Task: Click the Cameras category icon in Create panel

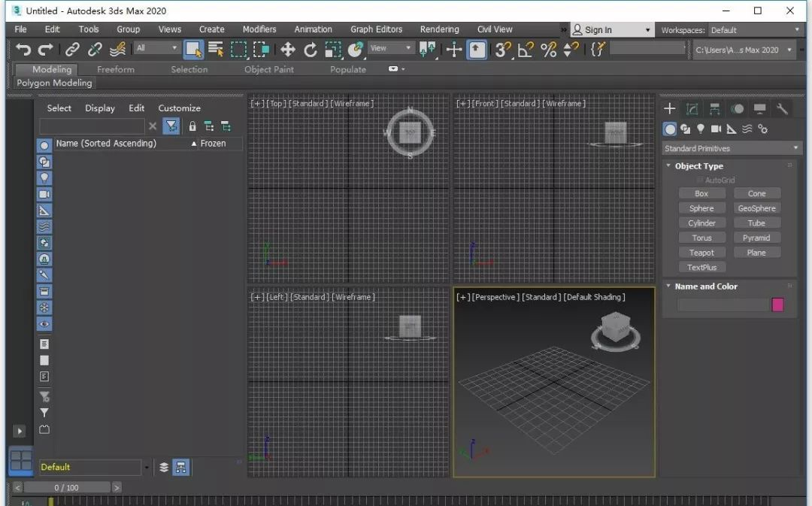Action: [x=716, y=129]
